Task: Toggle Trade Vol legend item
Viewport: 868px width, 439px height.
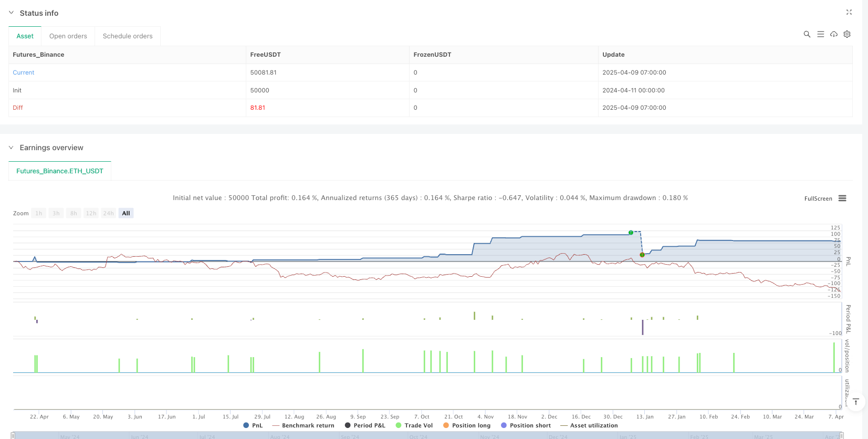Action: click(414, 425)
